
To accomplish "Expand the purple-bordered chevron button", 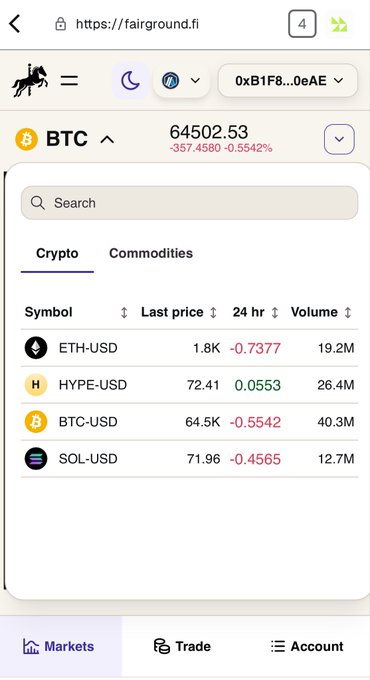I will tap(339, 139).
